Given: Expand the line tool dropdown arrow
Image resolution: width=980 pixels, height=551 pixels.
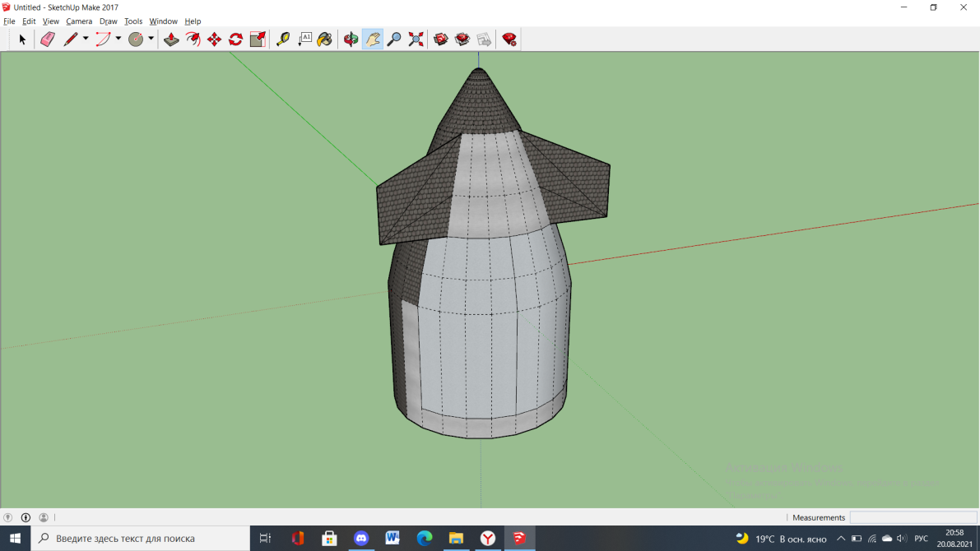Looking at the screenshot, I should coord(86,39).
